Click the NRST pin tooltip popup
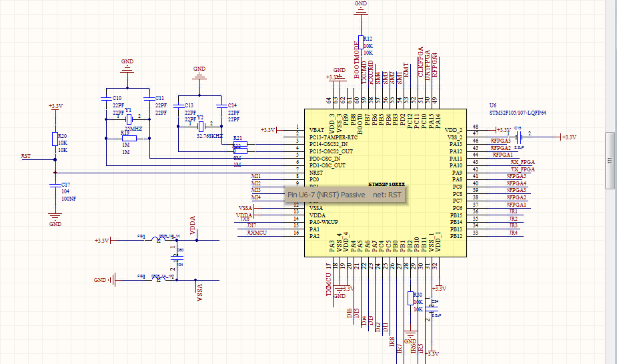 (x=344, y=195)
